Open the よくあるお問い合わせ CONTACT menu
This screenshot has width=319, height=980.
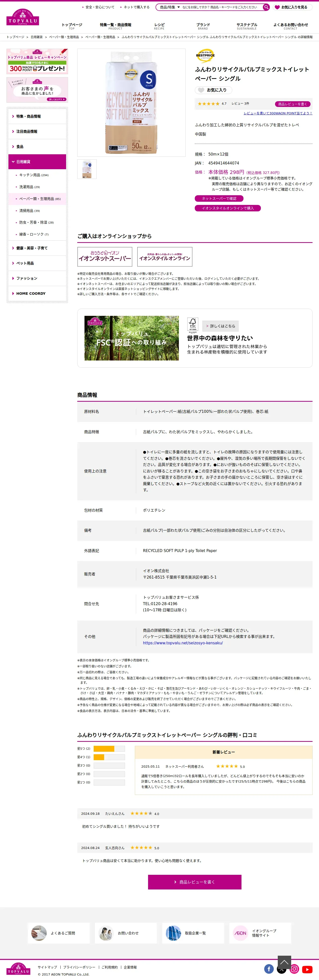(x=290, y=26)
